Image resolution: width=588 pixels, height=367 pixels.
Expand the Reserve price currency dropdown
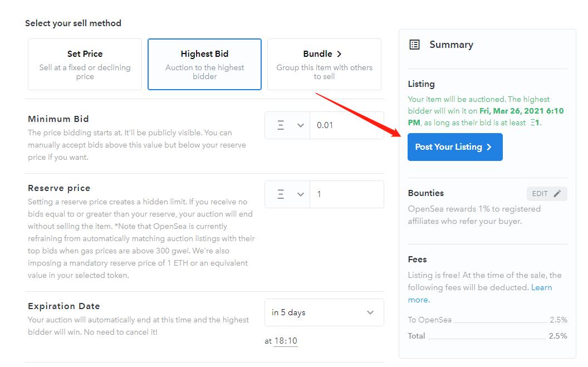[x=301, y=194]
